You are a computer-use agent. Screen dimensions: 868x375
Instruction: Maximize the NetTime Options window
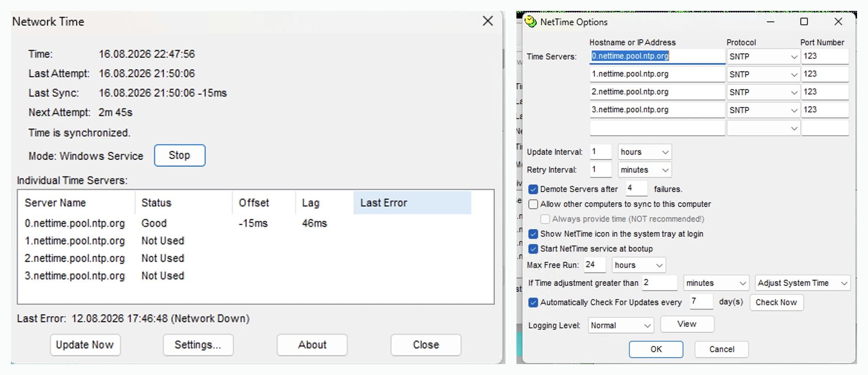(804, 21)
